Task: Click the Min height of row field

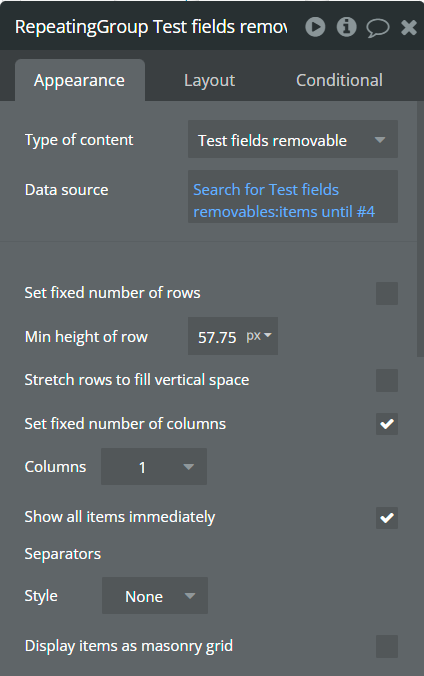Action: pyautogui.click(x=217, y=336)
